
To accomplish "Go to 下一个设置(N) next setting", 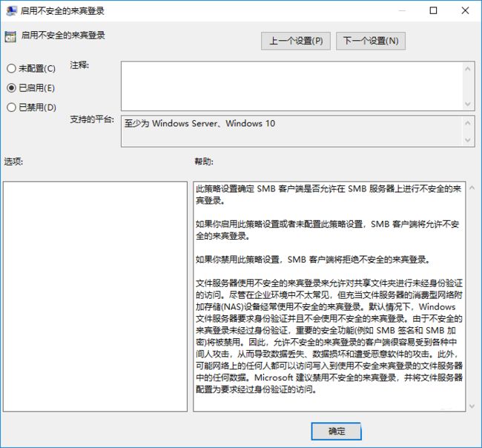I will tap(371, 41).
